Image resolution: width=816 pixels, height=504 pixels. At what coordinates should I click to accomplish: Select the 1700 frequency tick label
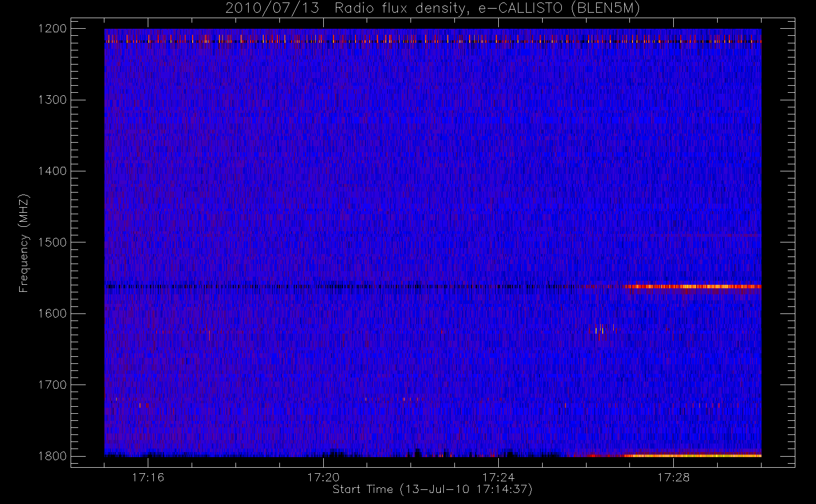coord(52,385)
